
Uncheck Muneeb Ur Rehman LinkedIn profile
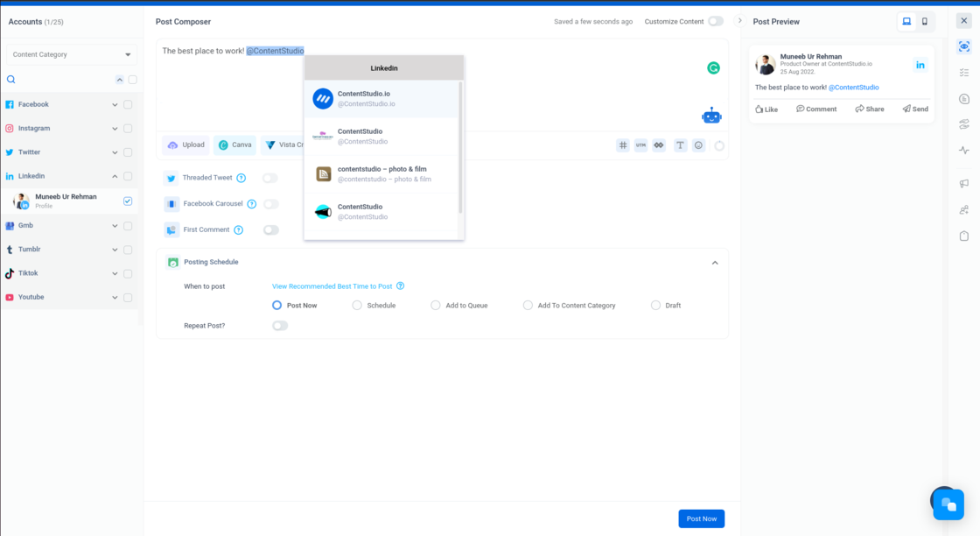pos(128,201)
